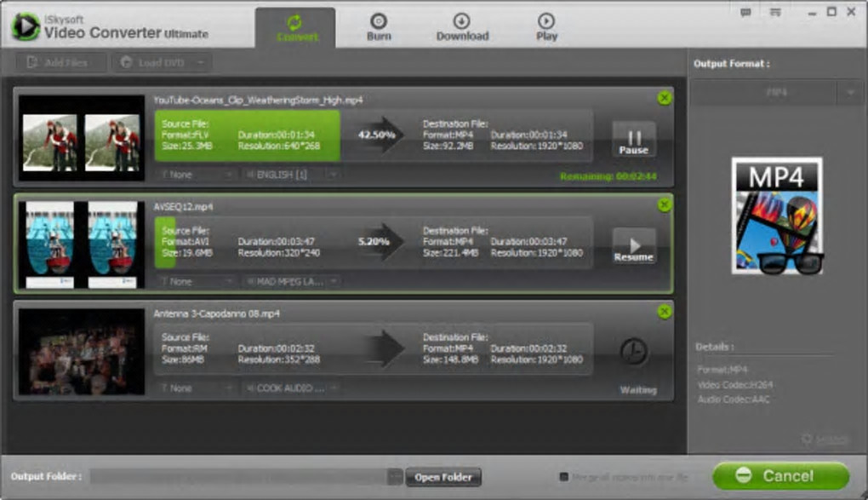The image size is (868, 500).
Task: Click the Audio Codec:AAC detail
Action: click(x=733, y=399)
